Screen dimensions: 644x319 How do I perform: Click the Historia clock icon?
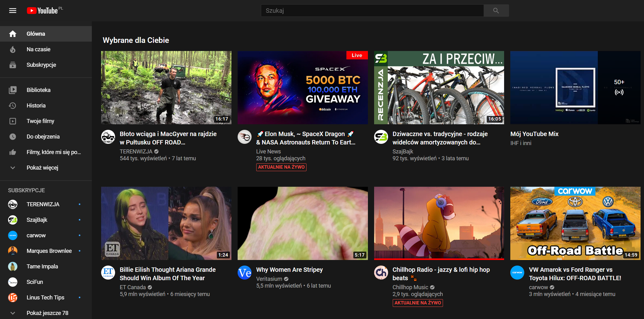tap(13, 106)
